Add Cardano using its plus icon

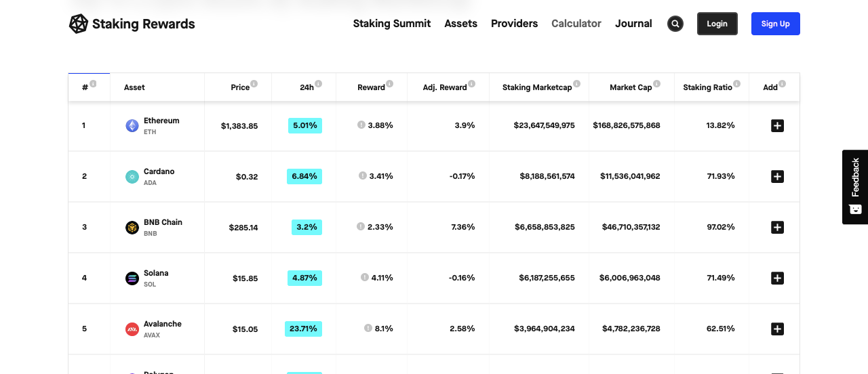[777, 176]
